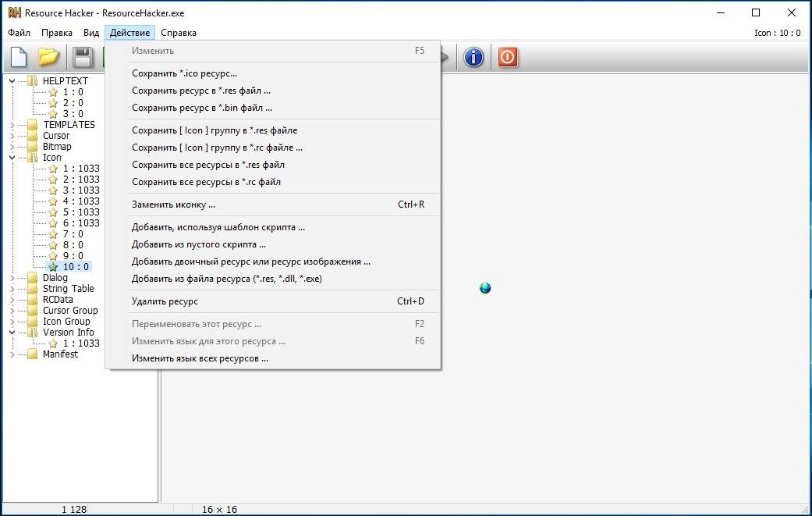
Task: Expand the Manifest tree node
Action: [x=12, y=354]
